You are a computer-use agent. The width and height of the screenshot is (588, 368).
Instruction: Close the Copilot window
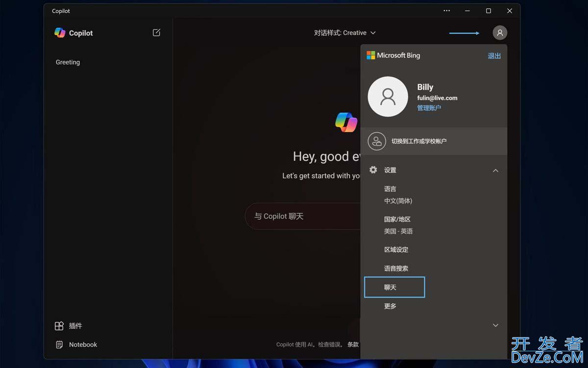[x=510, y=11]
